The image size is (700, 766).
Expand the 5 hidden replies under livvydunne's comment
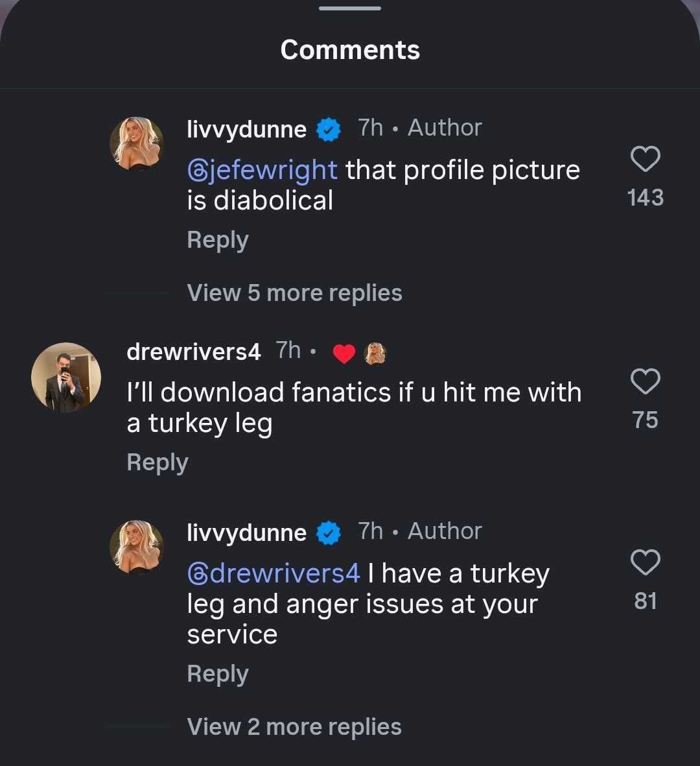294,293
